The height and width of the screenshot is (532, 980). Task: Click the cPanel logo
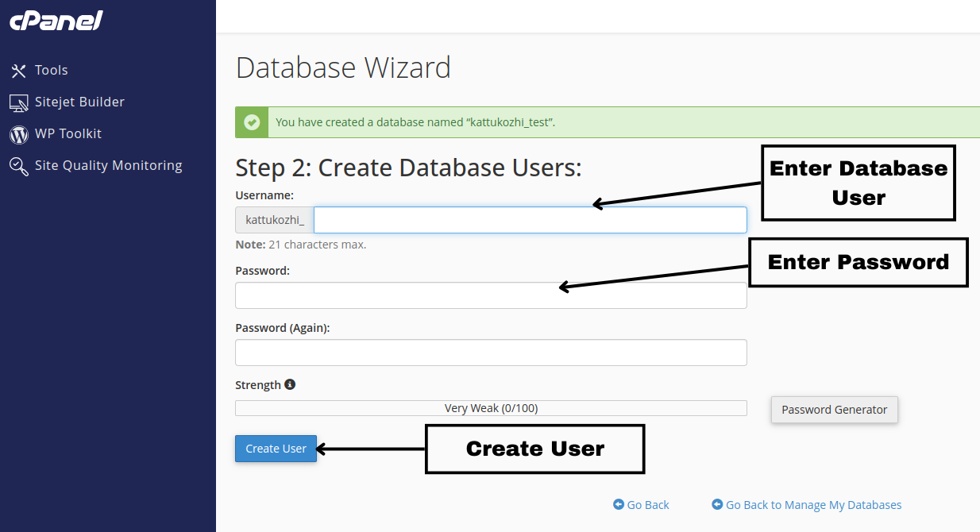(56, 21)
